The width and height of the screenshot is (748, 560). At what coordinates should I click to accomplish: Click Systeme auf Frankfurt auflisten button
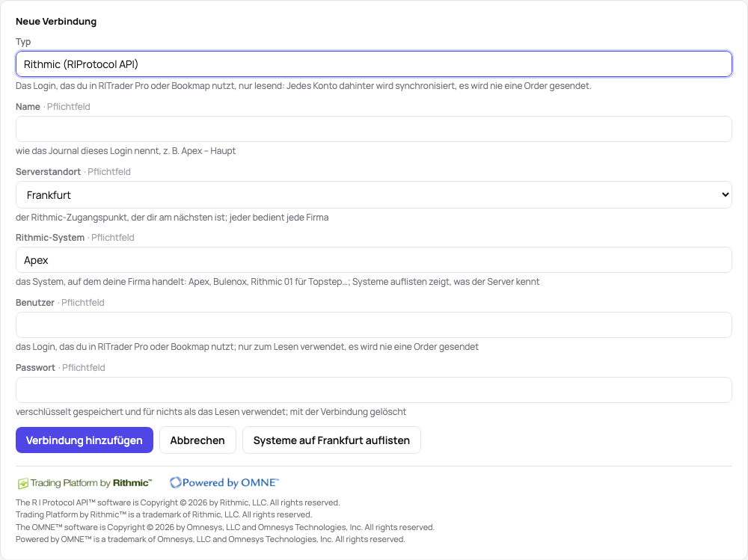[x=331, y=440]
